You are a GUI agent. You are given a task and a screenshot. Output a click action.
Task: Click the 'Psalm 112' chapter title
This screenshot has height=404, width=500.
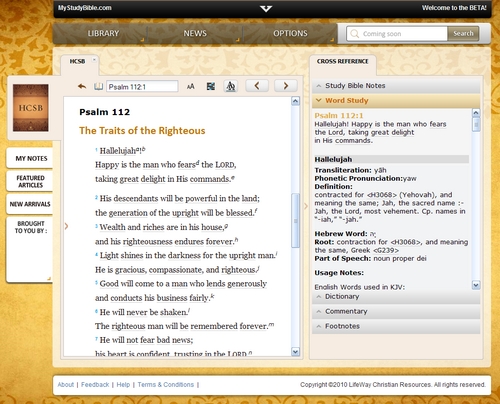pos(104,112)
